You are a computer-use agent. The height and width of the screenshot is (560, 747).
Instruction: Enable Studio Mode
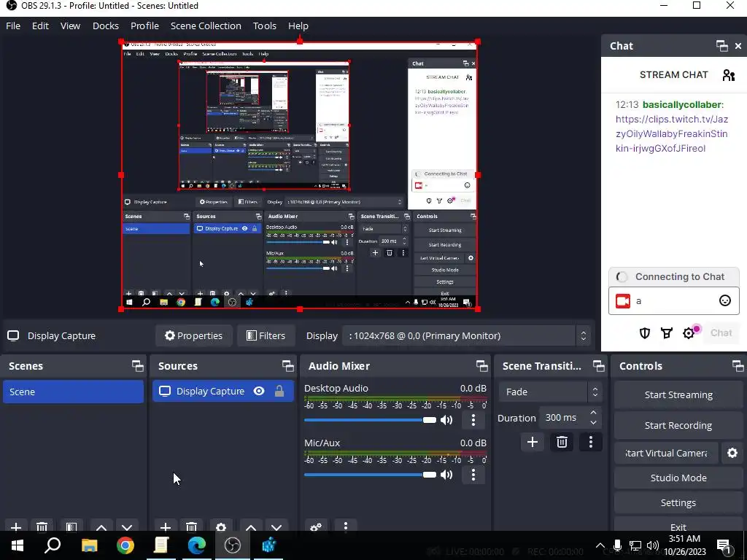pos(678,478)
